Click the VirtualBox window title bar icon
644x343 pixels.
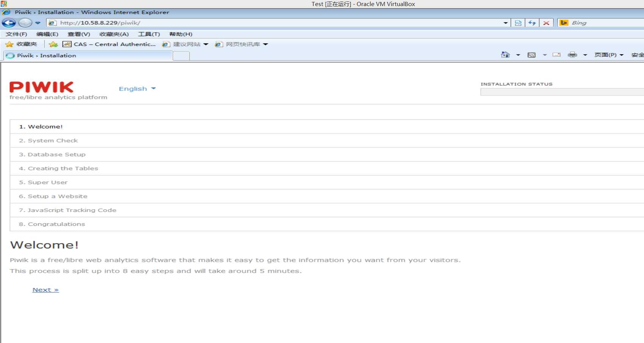[x=4, y=4]
